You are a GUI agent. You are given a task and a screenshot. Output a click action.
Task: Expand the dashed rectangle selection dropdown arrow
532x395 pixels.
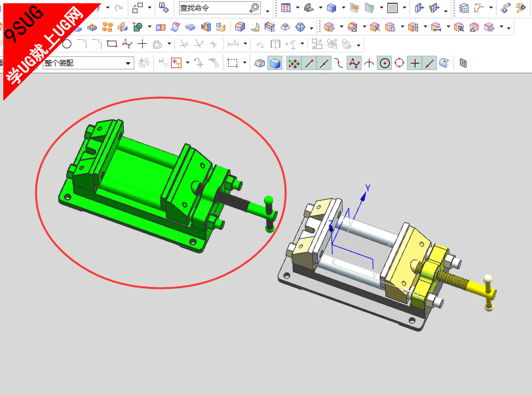244,63
